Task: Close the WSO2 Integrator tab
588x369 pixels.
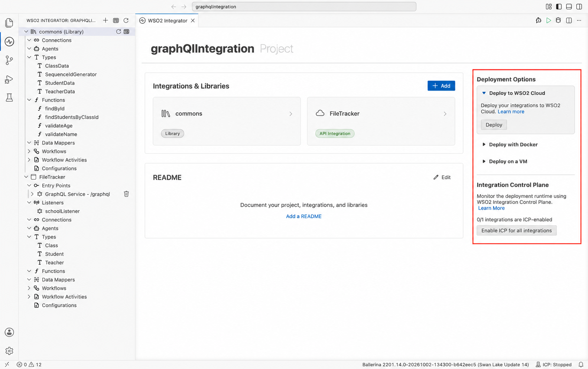Action: tap(193, 20)
